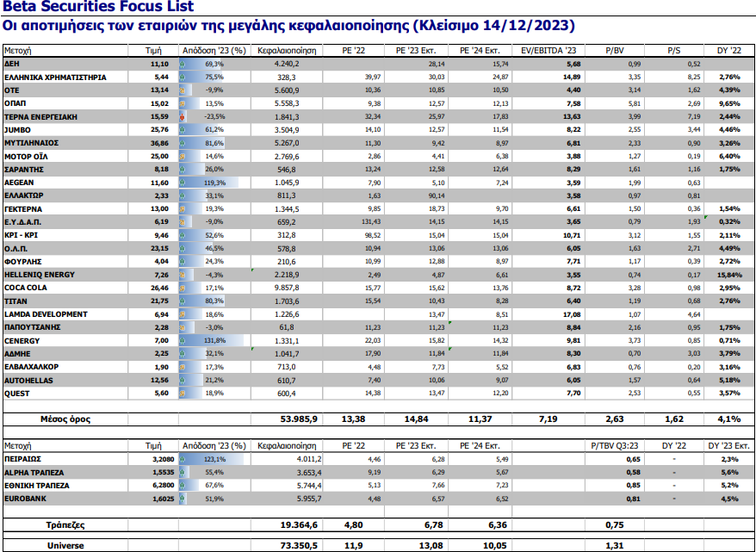Click the performance arrow icon in EUROBANK row
Viewport: 756px width, 552px height.
[182, 498]
